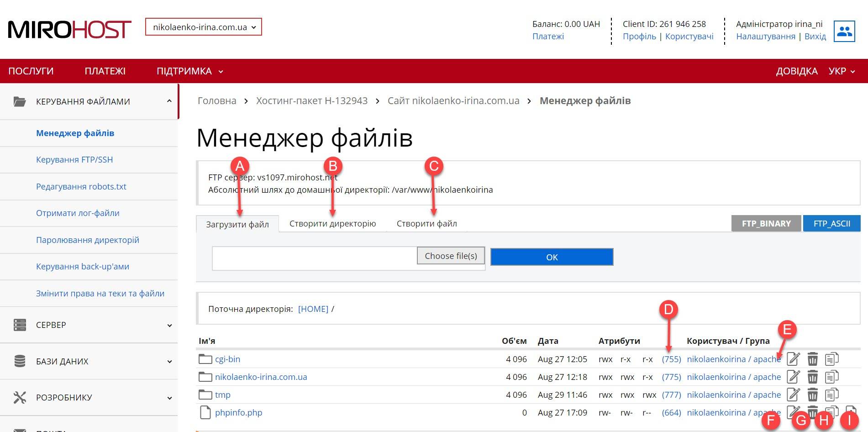Click the folder icon beside nikolaenko-irina.com.ua row
Image resolution: width=868 pixels, height=432 pixels.
tap(205, 377)
